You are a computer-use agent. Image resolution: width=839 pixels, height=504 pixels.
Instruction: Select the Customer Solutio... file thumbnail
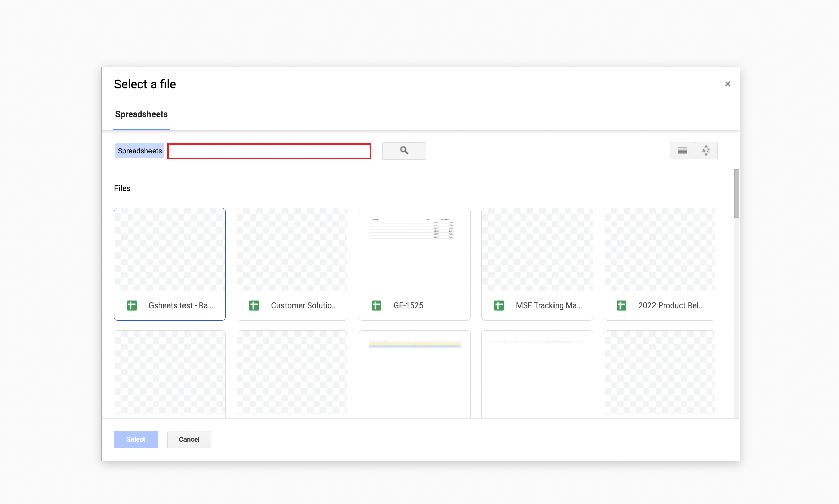(292, 264)
